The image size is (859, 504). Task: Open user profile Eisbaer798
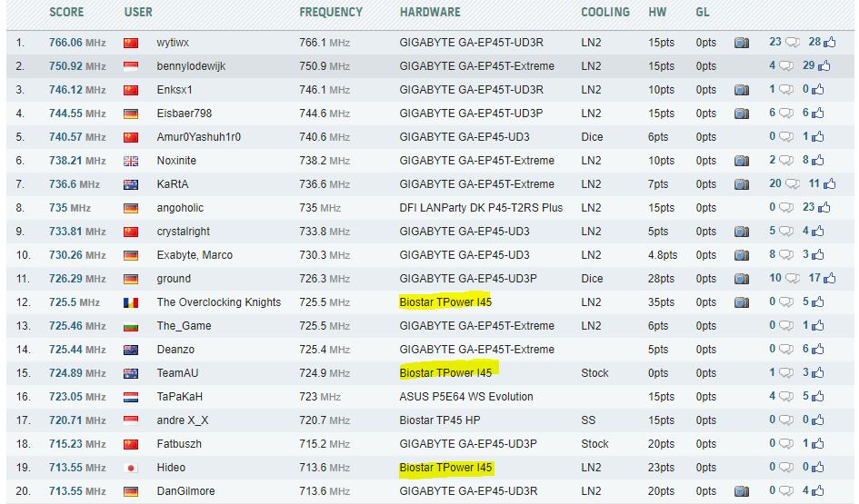click(184, 114)
